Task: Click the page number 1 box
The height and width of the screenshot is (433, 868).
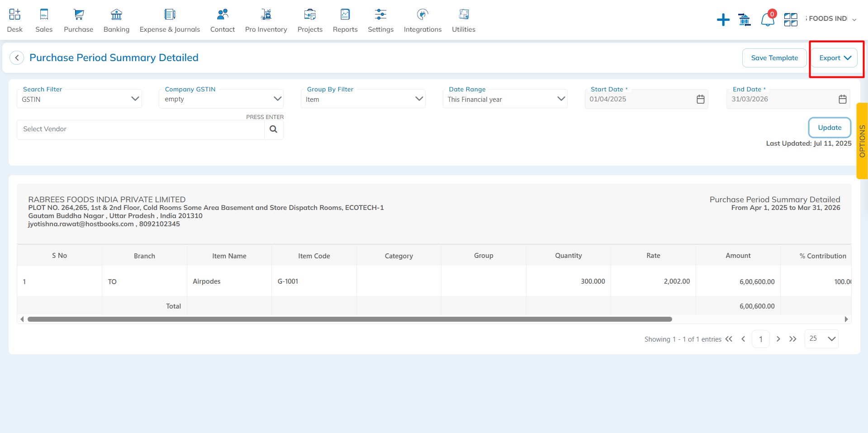Action: [x=761, y=339]
